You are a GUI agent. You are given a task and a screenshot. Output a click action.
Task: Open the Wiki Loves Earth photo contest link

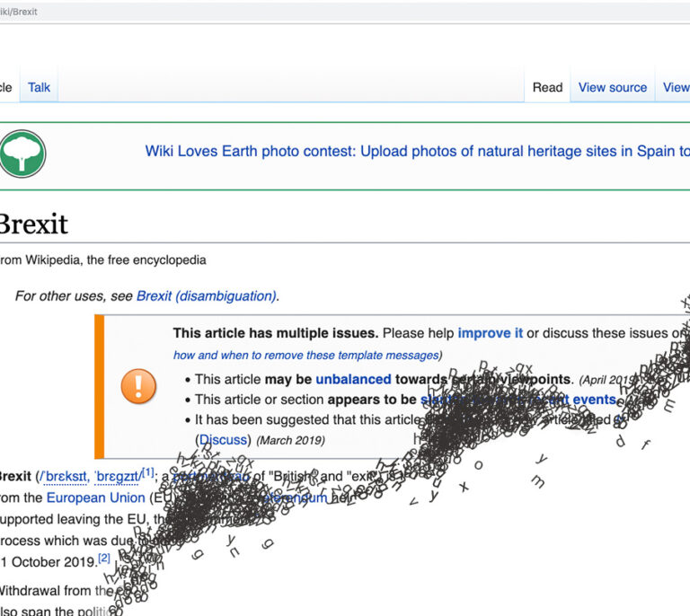pyautogui.click(x=417, y=151)
